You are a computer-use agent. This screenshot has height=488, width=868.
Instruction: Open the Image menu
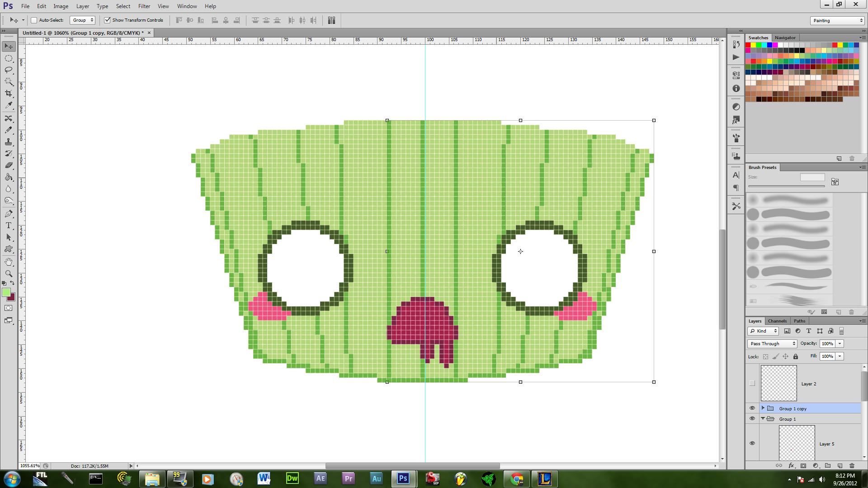coord(61,6)
